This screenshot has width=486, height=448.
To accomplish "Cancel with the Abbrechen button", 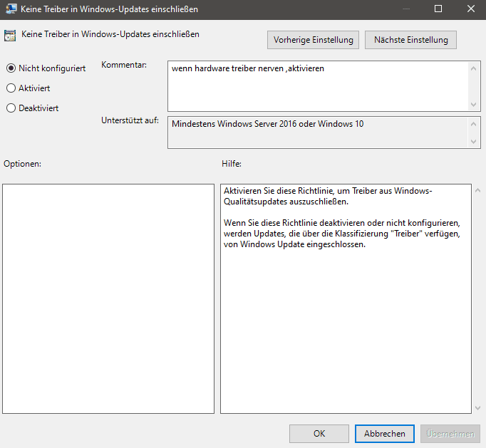I will (384, 434).
